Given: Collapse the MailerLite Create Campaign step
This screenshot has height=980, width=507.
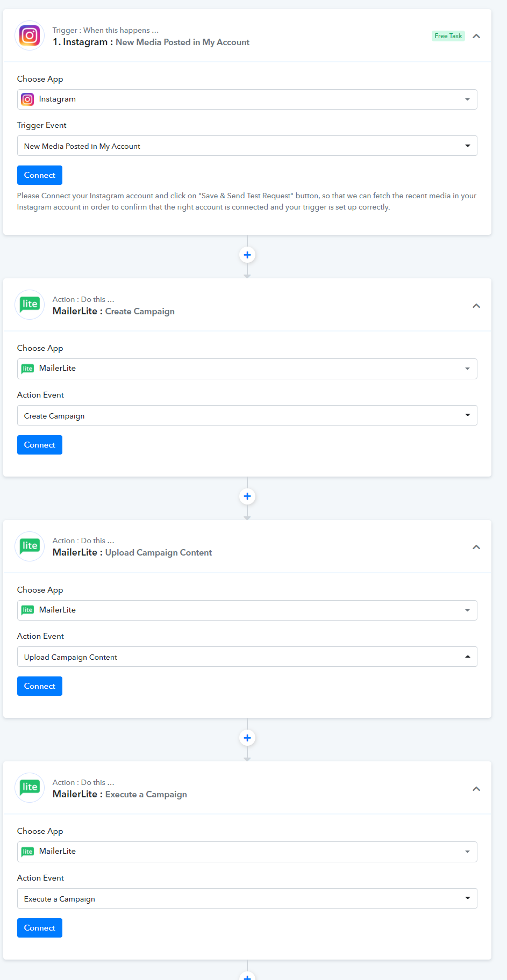Looking at the screenshot, I should pos(476,306).
